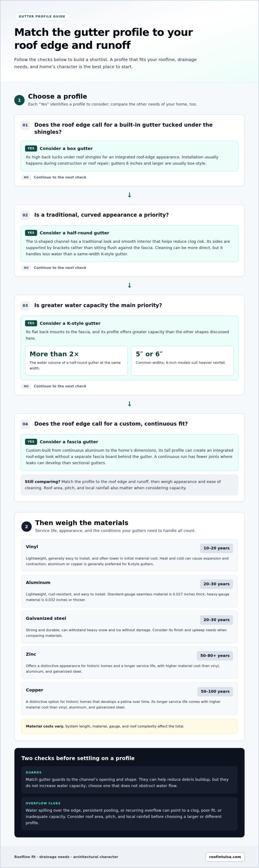Click the down arrow between checks 01 and 02
Image resolution: width=259 pixels, height=868 pixels.
click(x=129, y=195)
